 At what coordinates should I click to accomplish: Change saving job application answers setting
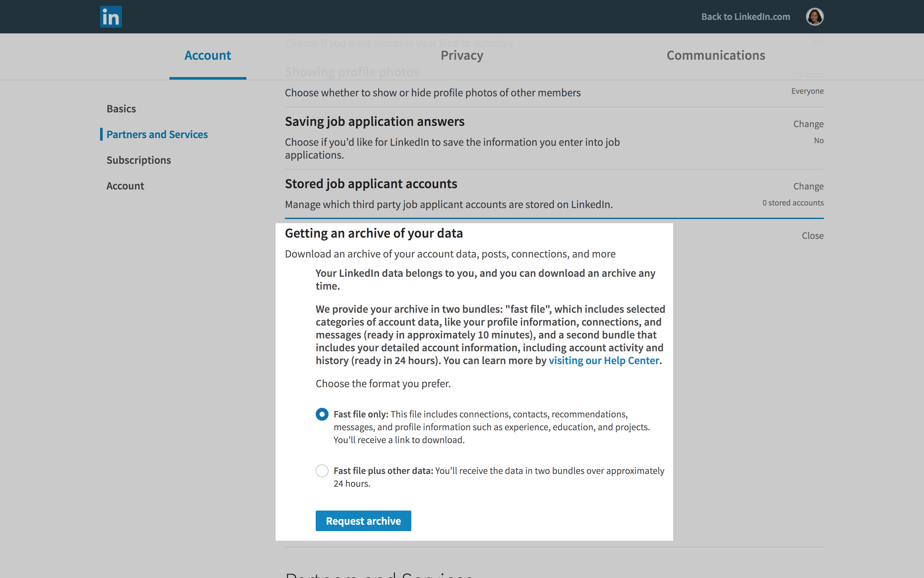(808, 124)
